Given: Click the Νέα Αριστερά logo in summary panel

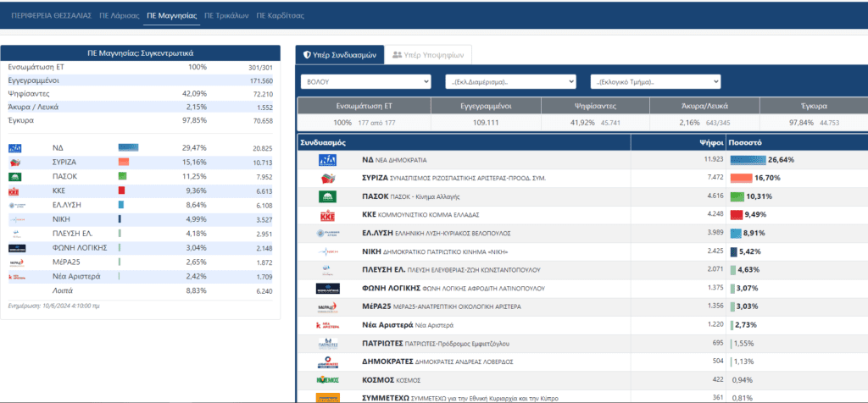Looking at the screenshot, I should coord(18,277).
